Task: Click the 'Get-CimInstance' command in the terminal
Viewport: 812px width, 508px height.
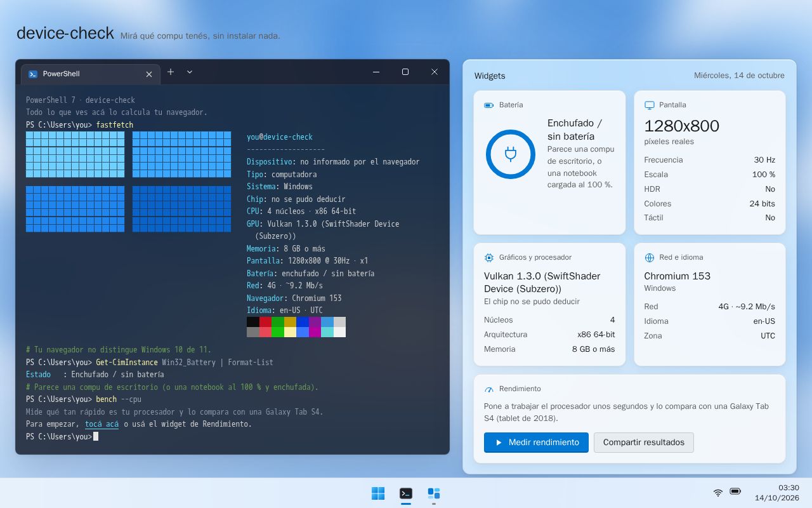Action: (127, 363)
